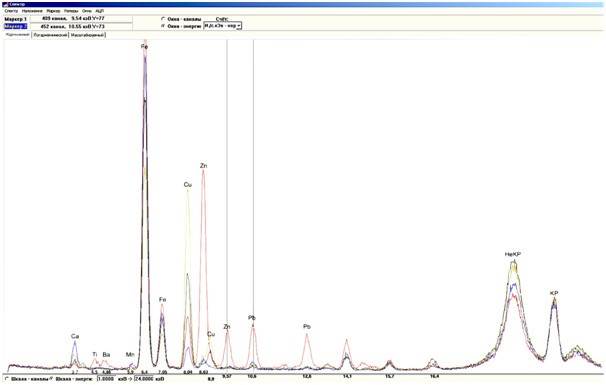
Task: Click the Ti peak label
Action: [95, 354]
